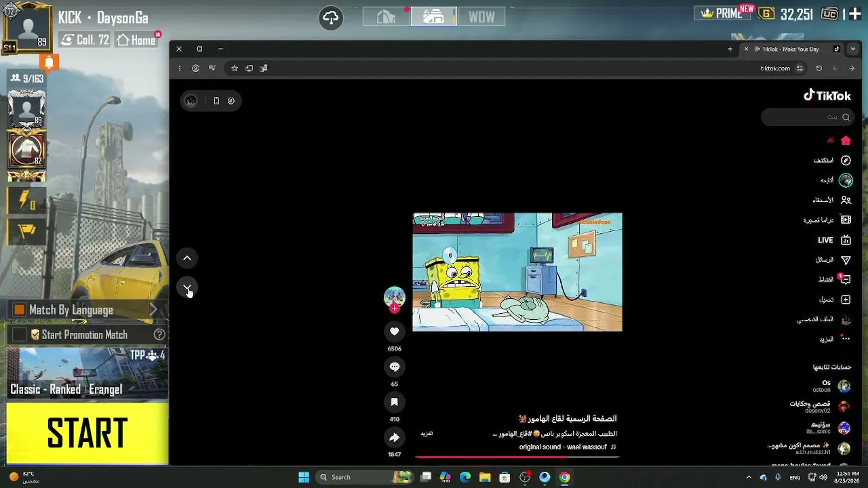The width and height of the screenshot is (868, 488).
Task: Select the WOW mode tab in game
Action: point(481,17)
